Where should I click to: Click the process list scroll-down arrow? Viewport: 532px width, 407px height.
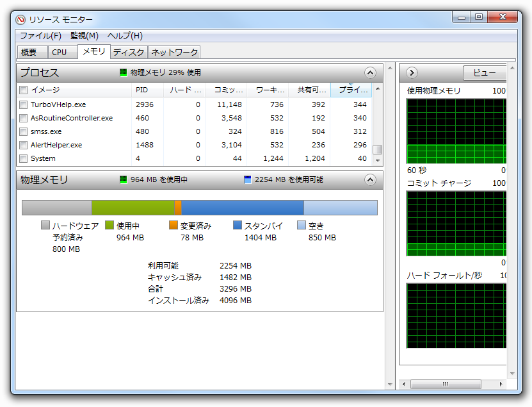pos(378,160)
